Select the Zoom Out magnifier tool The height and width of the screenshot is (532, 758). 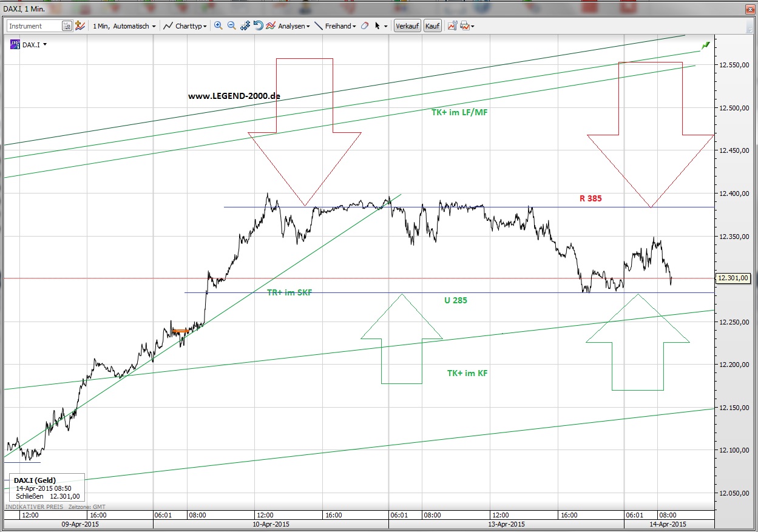[232, 25]
